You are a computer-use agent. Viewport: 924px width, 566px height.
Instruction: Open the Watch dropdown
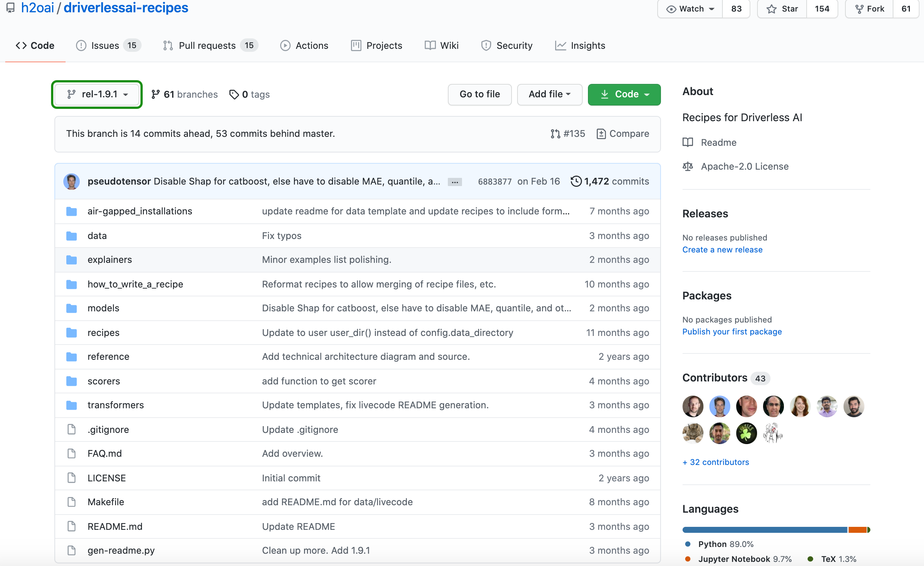(x=690, y=9)
